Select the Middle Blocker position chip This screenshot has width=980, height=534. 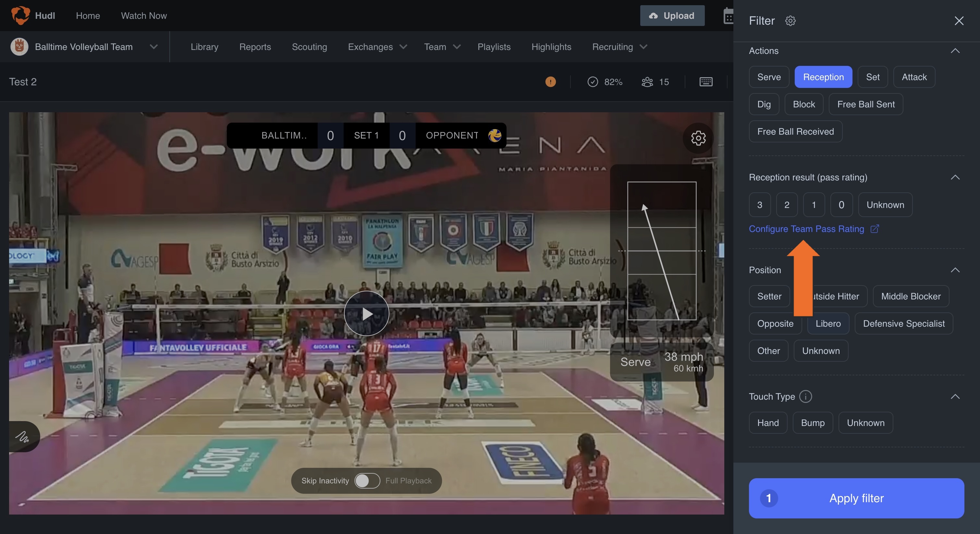[x=911, y=296]
